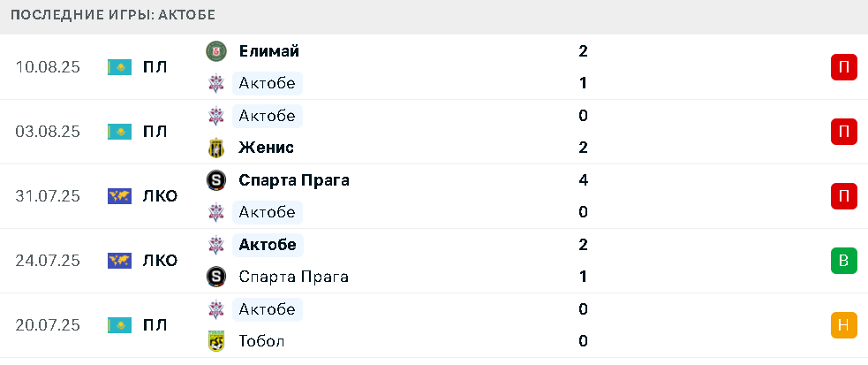The image size is (868, 365).
Task: Click red П badge for Женис match
Action: [x=843, y=132]
